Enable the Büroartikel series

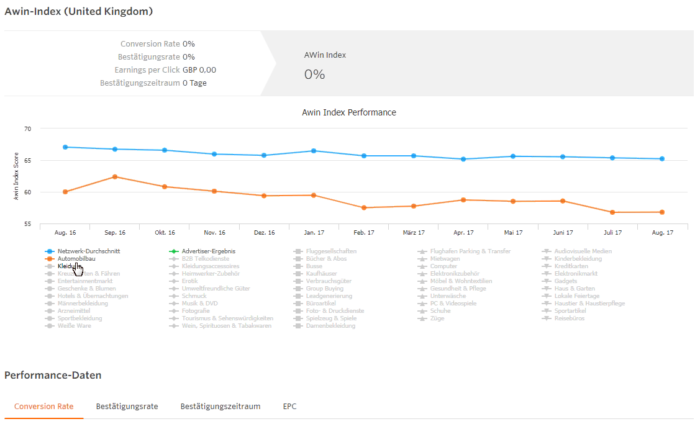[315, 303]
